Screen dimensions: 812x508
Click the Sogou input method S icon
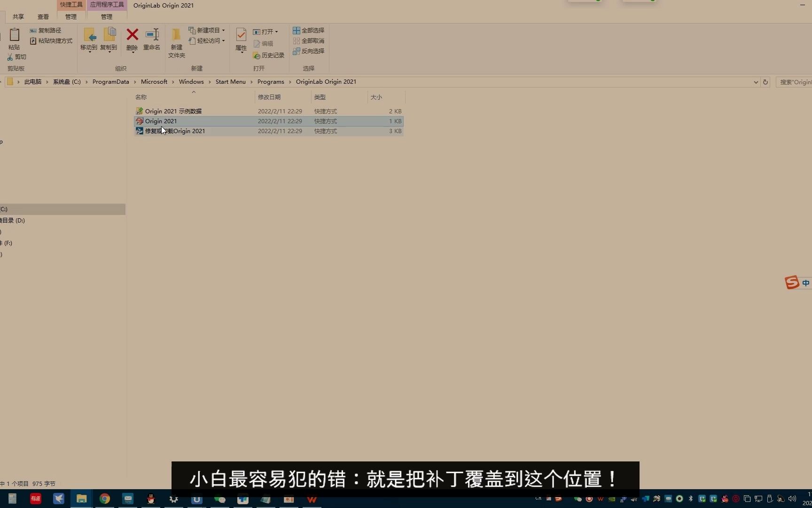(792, 282)
